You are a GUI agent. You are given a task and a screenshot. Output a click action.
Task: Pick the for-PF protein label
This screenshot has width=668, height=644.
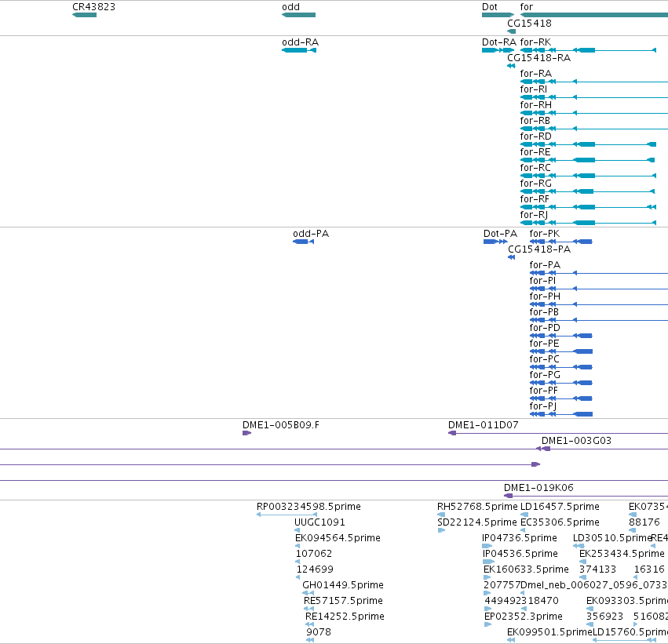[544, 391]
